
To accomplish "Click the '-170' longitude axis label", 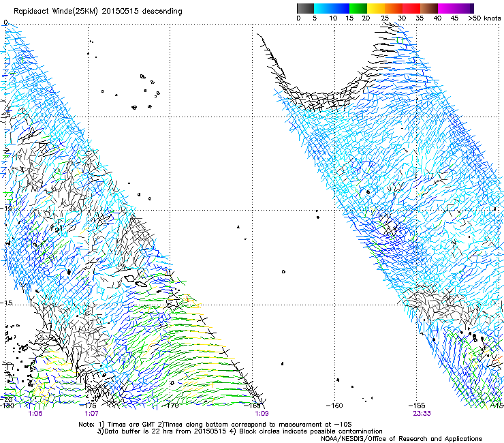I will tap(170, 406).
